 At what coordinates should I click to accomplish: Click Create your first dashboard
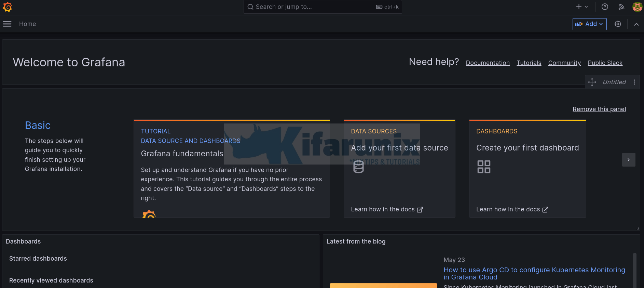pyautogui.click(x=527, y=148)
